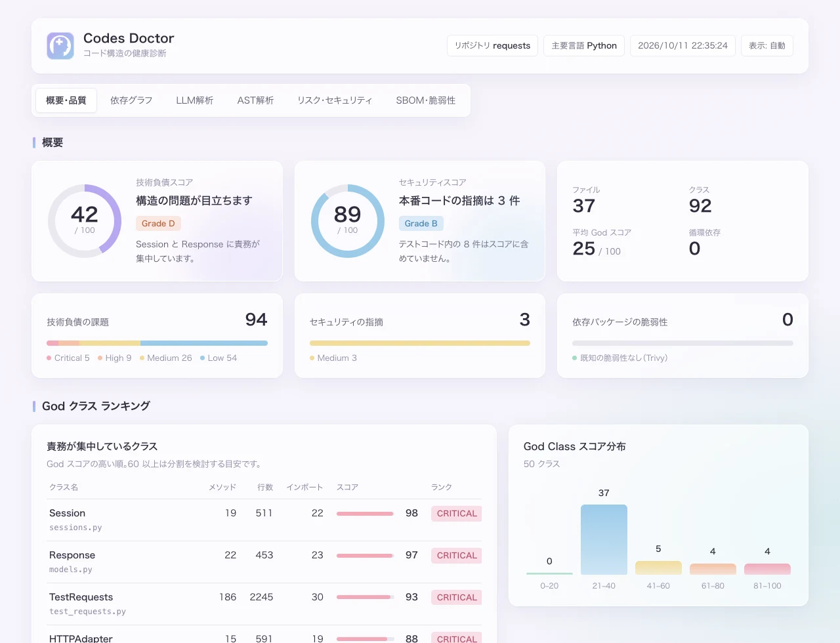The width and height of the screenshot is (840, 643).
Task: Click the ランク column header
Action: tap(442, 487)
